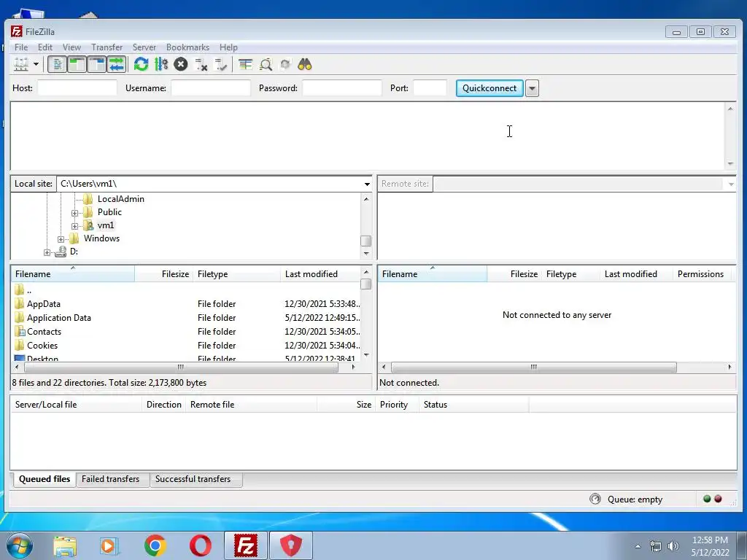Toggle remote directory tree view
Image resolution: width=747 pixels, height=560 pixels.
coord(96,64)
